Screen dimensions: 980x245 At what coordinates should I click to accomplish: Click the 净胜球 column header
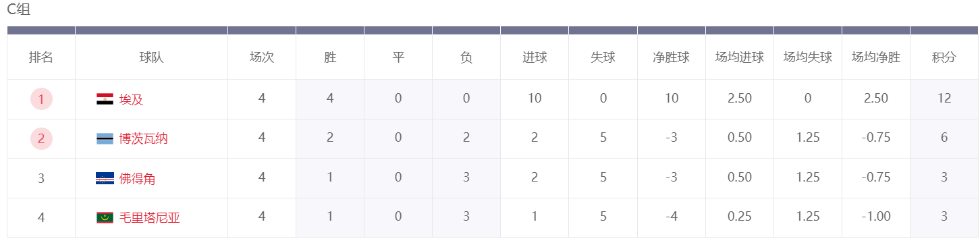[x=671, y=57]
